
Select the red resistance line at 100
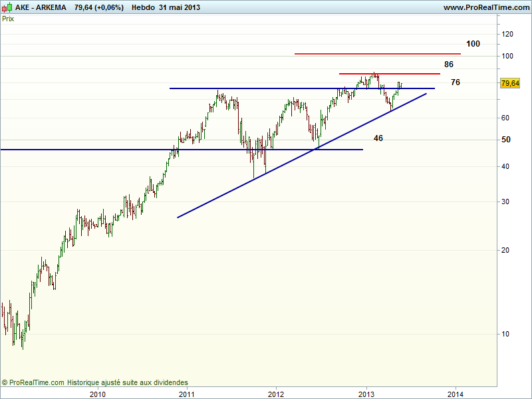(x=377, y=53)
